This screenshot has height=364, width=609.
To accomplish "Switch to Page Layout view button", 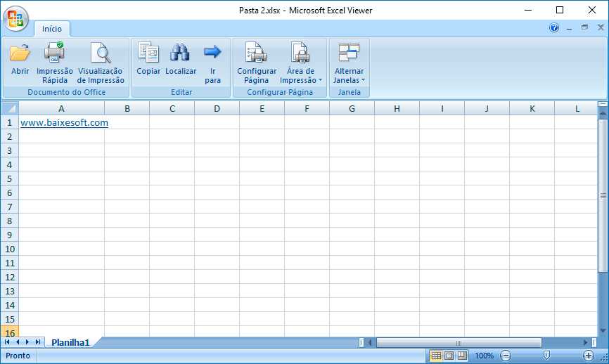I will click(449, 356).
